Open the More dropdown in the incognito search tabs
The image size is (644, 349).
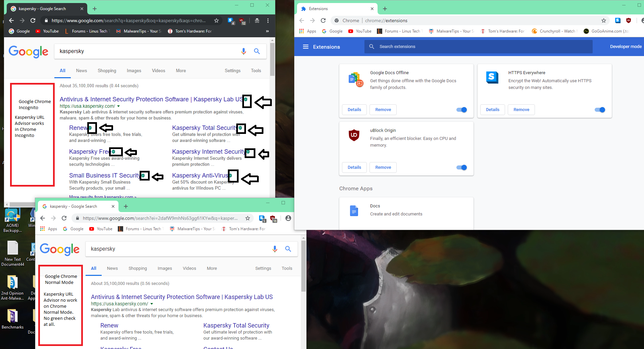(x=181, y=70)
